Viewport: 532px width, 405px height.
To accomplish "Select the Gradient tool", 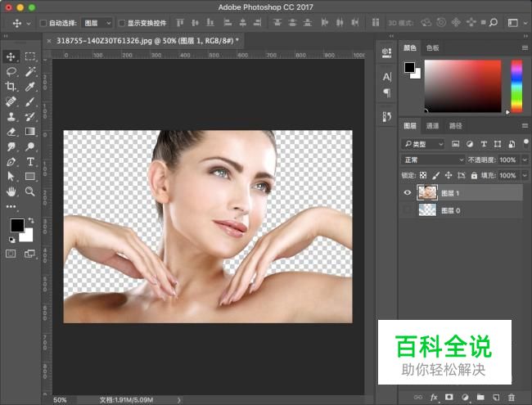I will [x=29, y=132].
